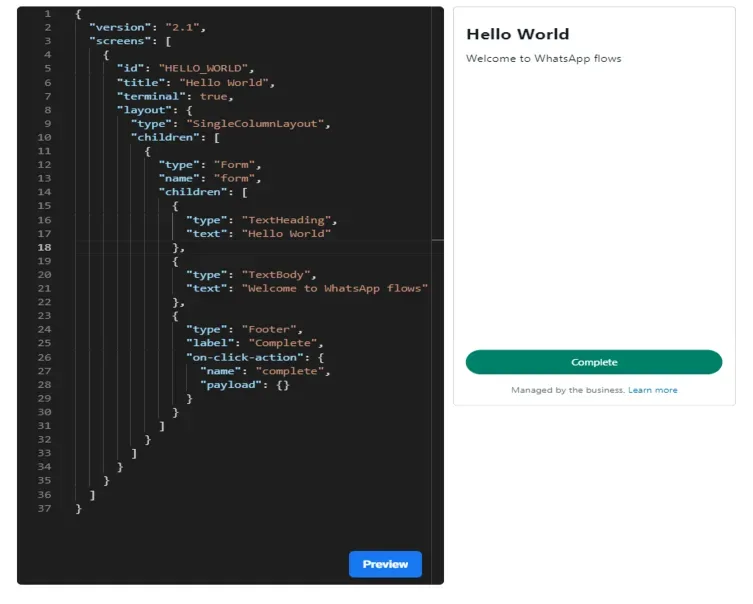Click line number 18 in gutter
Screen dimensions: 753x604
44,247
